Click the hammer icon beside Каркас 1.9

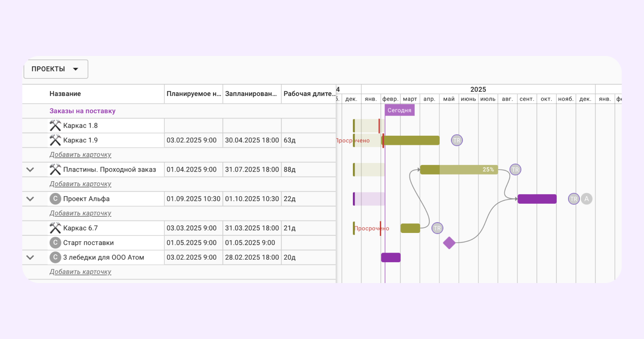[55, 140]
